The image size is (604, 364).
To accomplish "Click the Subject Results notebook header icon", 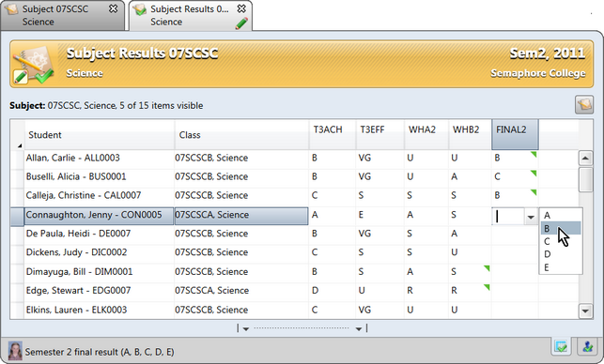I will [x=34, y=65].
